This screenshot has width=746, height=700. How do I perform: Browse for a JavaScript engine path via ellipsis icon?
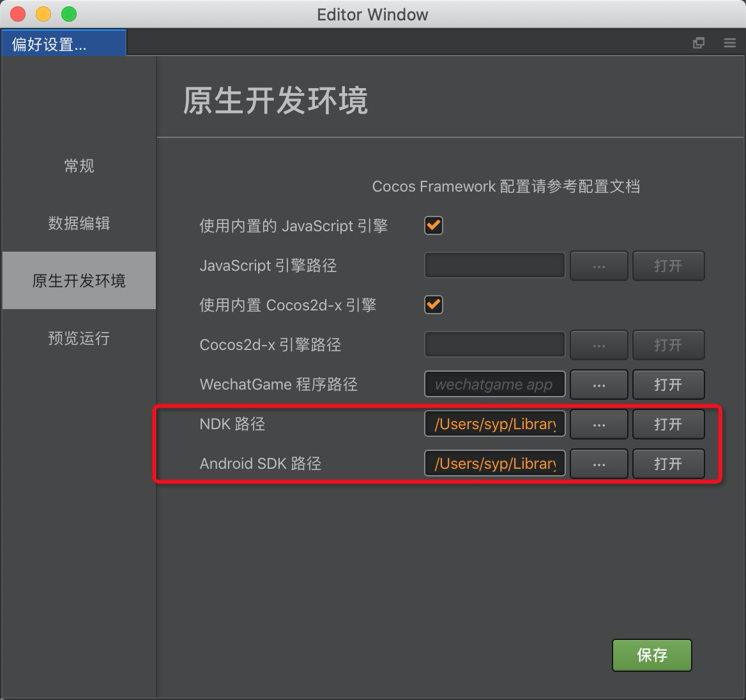[598, 266]
